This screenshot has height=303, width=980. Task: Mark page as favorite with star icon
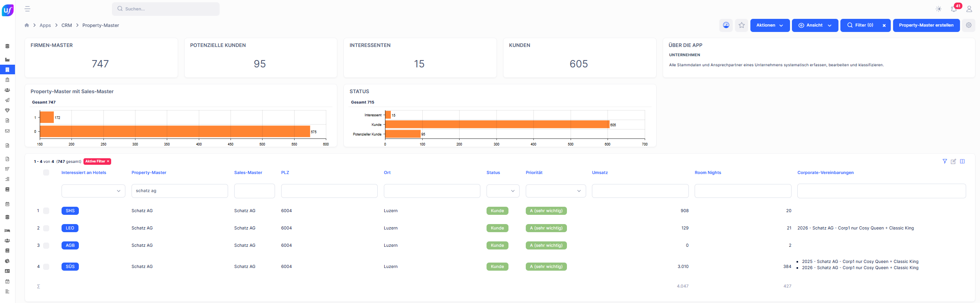pos(742,25)
